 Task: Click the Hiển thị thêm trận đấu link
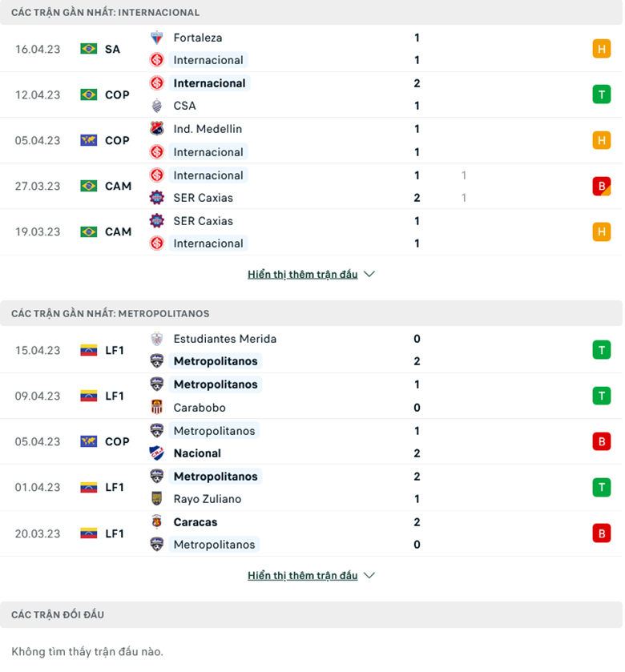coord(303,273)
